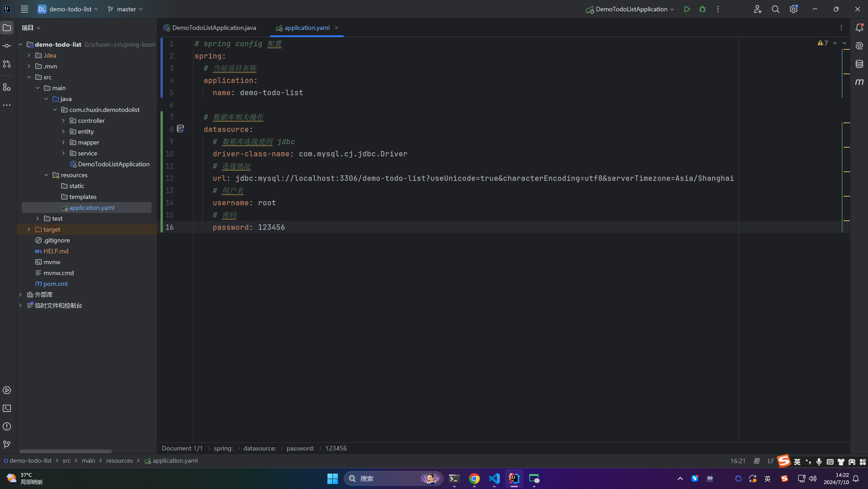The image size is (868, 489).
Task: Click the 16:21 caret position indicator
Action: 738,461
